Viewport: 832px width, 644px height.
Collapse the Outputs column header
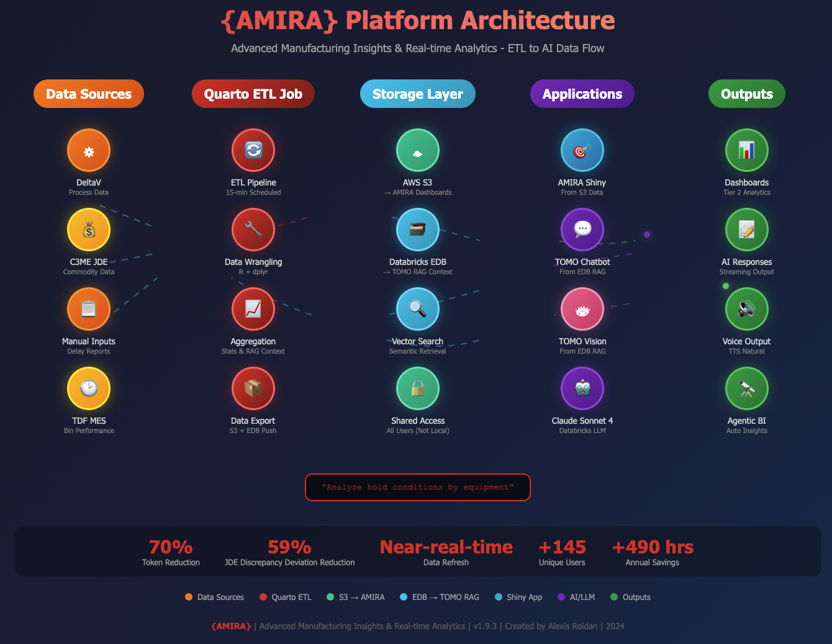[x=747, y=94]
